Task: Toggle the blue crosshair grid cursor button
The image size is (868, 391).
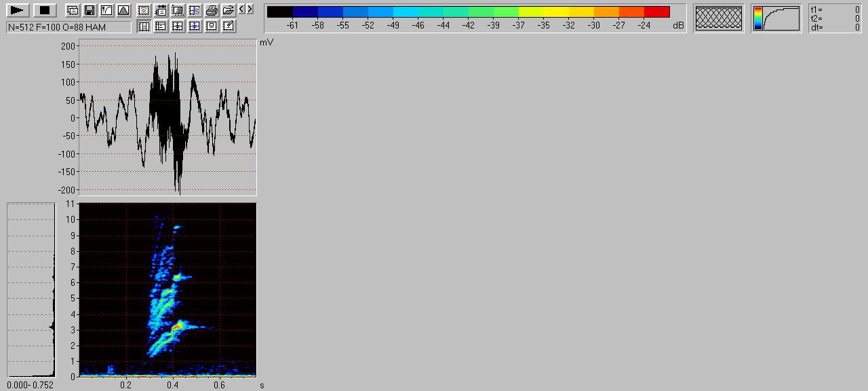Action: [195, 26]
